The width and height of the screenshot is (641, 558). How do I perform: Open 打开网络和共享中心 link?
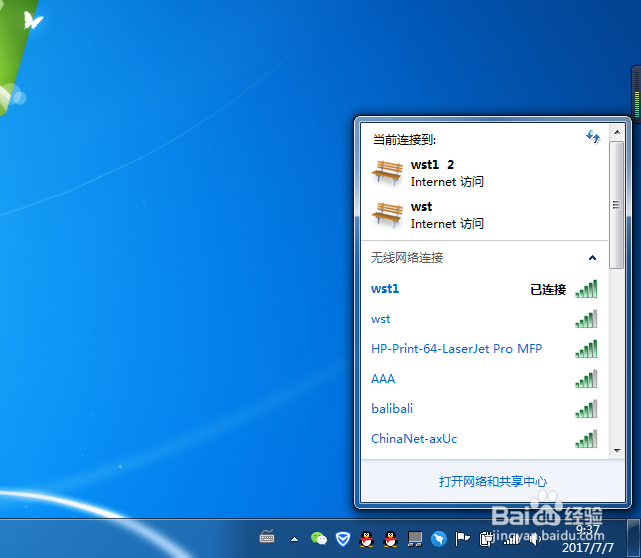[493, 482]
